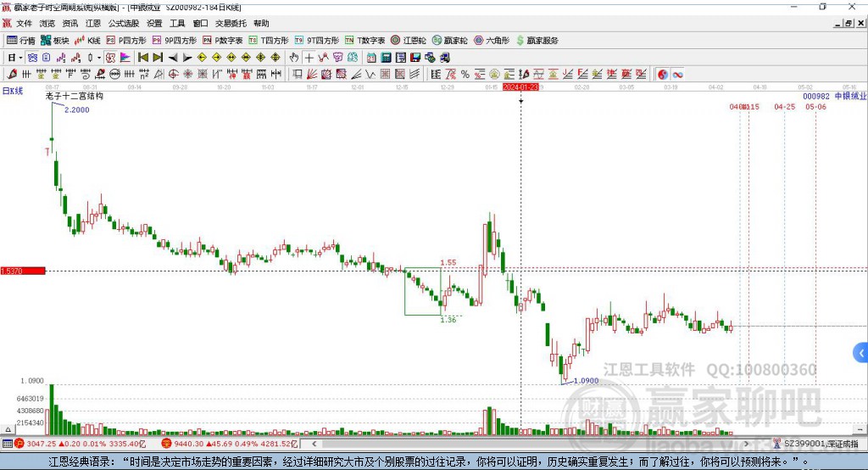Jump to first bar icon

pyautogui.click(x=142, y=58)
